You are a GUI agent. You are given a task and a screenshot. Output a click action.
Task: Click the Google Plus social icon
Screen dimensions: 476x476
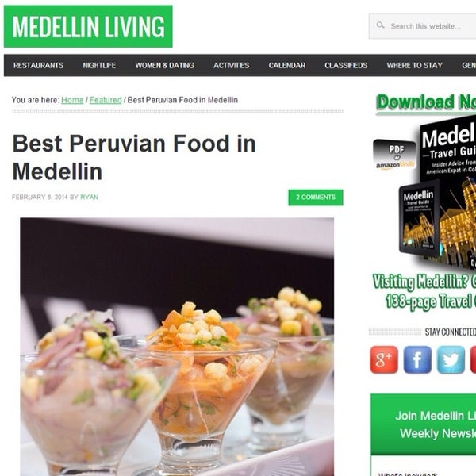(384, 359)
